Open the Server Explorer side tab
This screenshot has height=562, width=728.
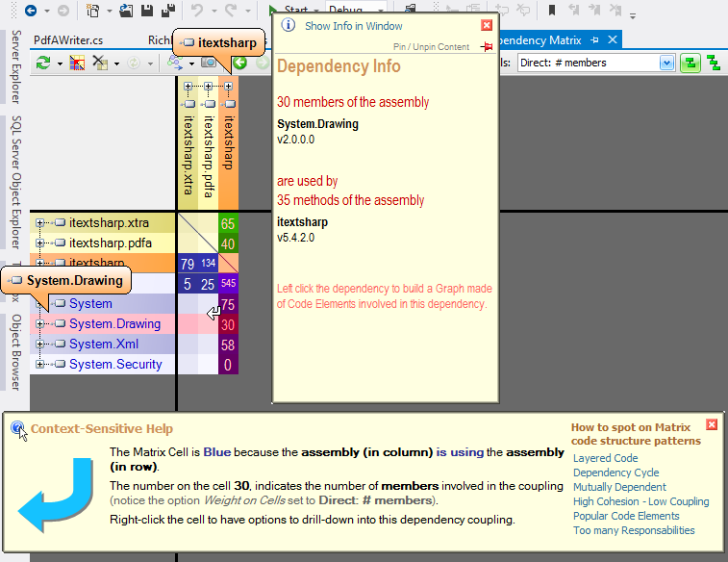[x=15, y=66]
